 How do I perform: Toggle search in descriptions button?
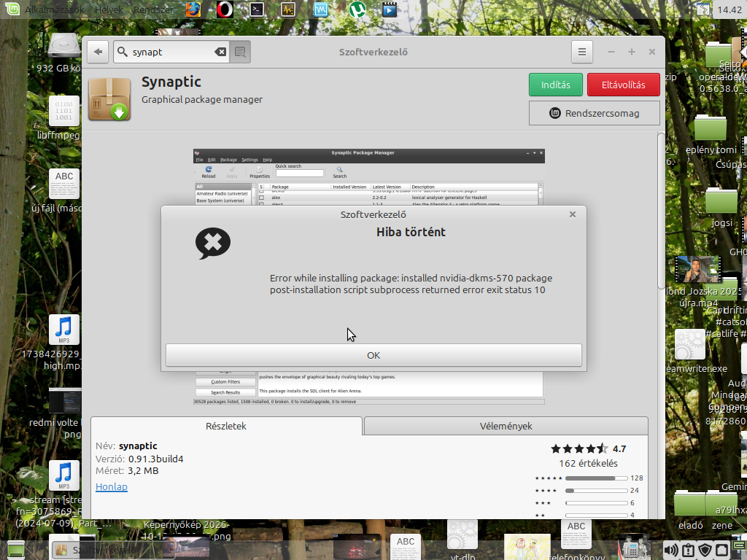[x=240, y=52]
